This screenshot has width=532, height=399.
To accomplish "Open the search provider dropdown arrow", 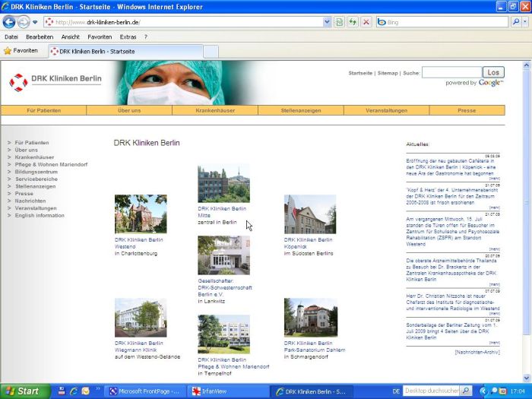I will click(525, 22).
